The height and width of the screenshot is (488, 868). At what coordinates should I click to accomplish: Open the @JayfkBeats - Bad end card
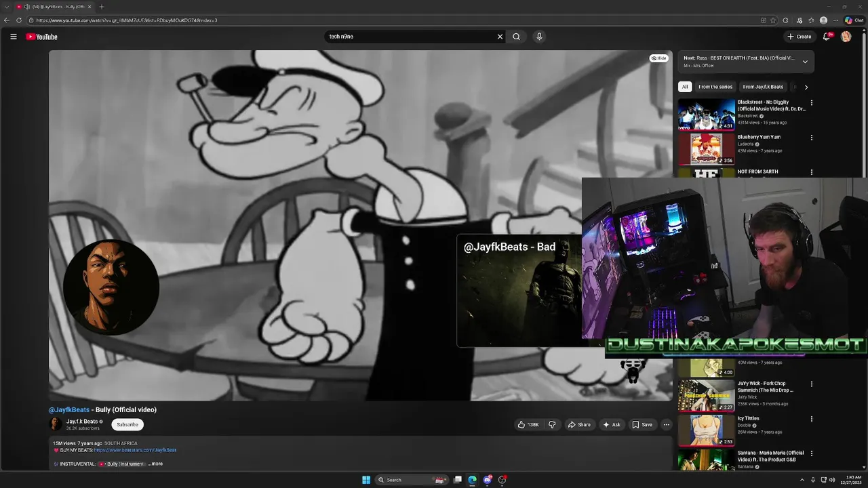pyautogui.click(x=519, y=291)
